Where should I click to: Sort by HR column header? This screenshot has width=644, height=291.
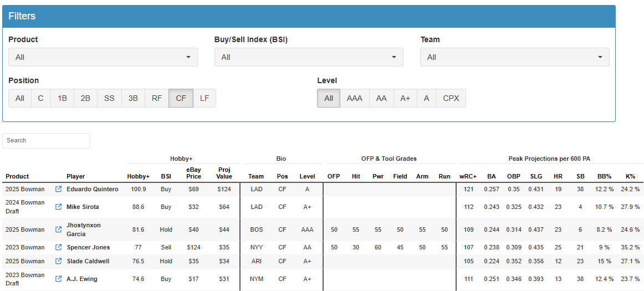pos(558,176)
